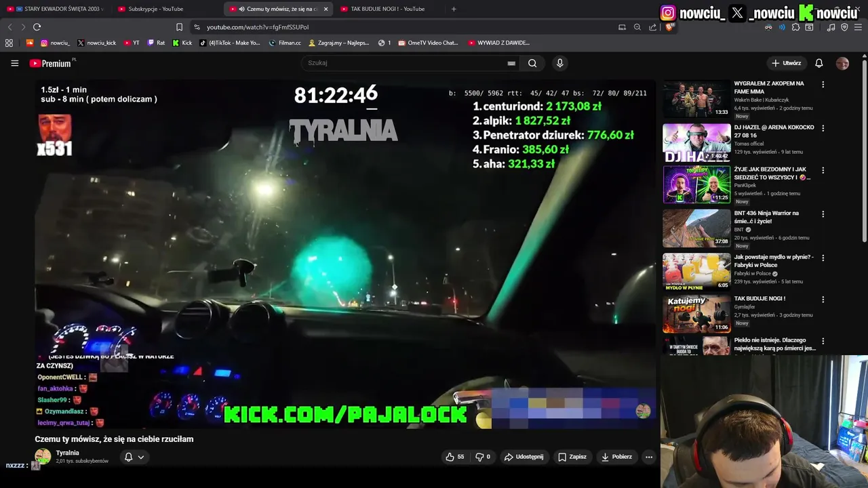Open the apps grid on bookmarks bar
This screenshot has height=488, width=868.
point(9,43)
